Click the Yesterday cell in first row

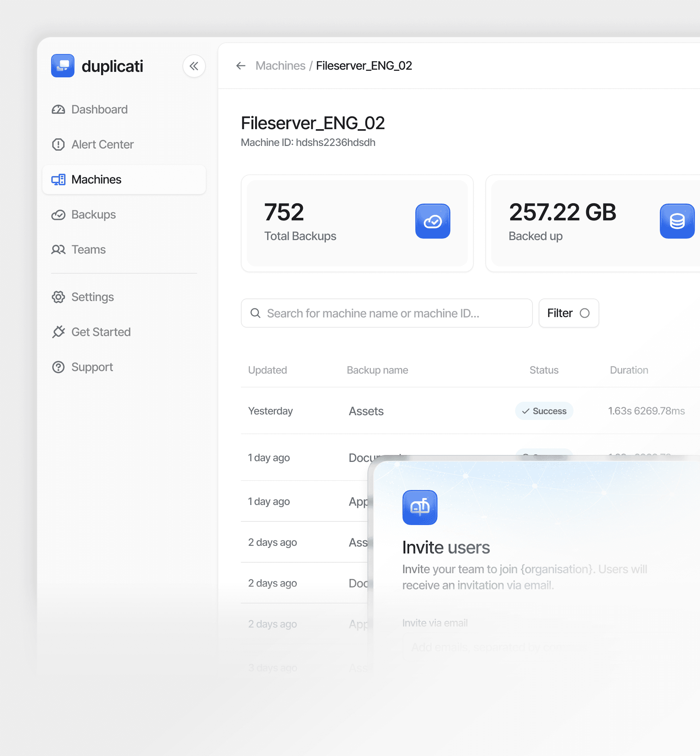point(270,411)
